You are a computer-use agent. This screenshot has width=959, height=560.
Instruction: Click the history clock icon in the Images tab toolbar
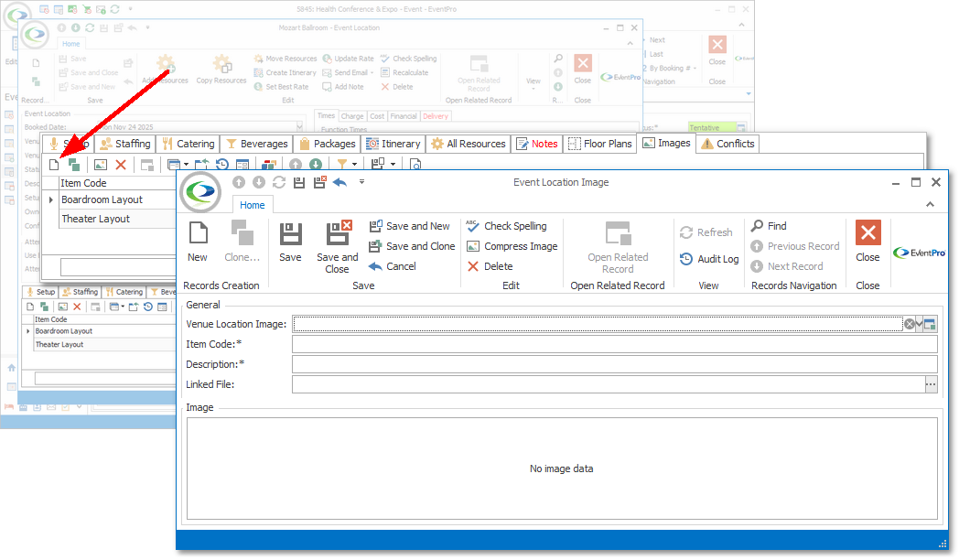click(x=222, y=165)
